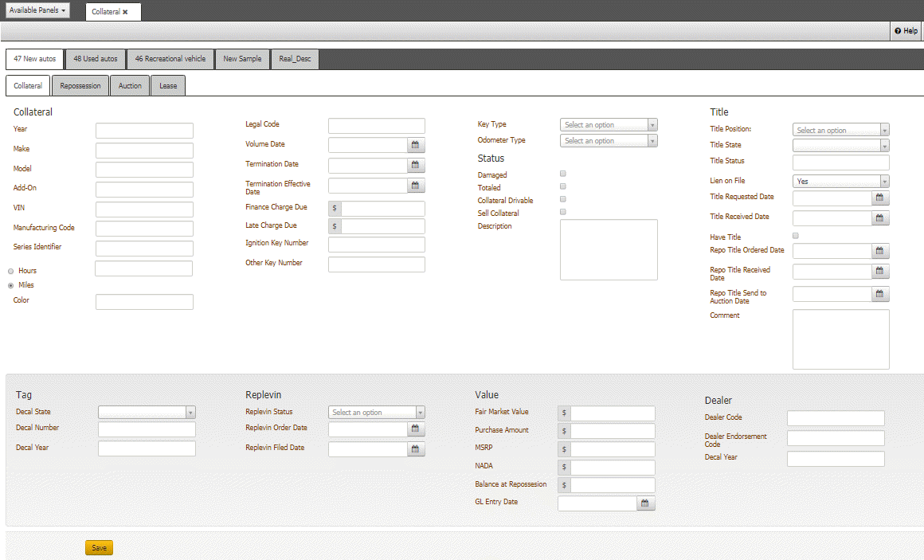Switch to the Repossession tab
The width and height of the screenshot is (924, 560).
[80, 85]
